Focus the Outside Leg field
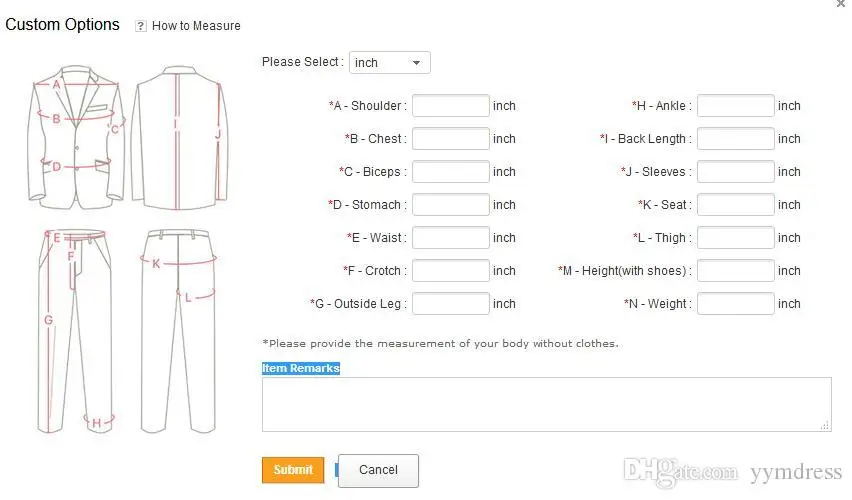The image size is (852, 500). click(x=450, y=304)
